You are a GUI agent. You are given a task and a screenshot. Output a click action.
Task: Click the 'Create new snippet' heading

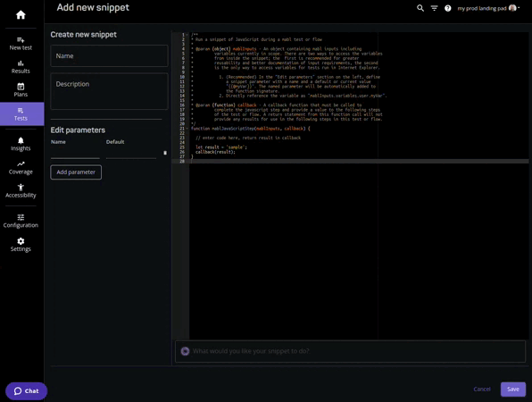point(84,35)
